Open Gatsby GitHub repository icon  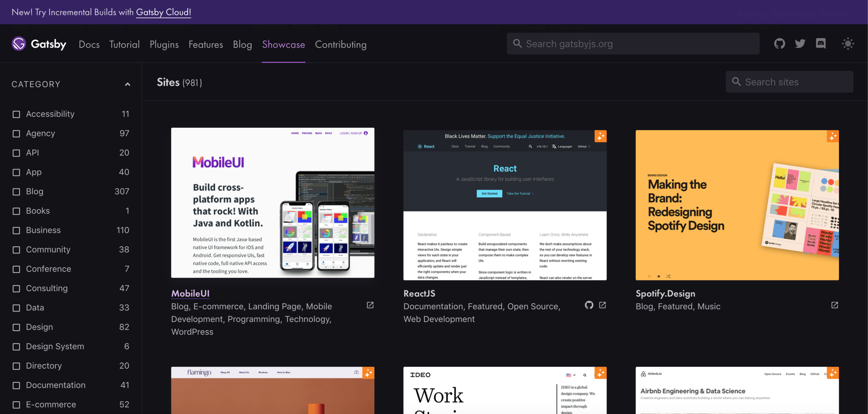point(779,44)
